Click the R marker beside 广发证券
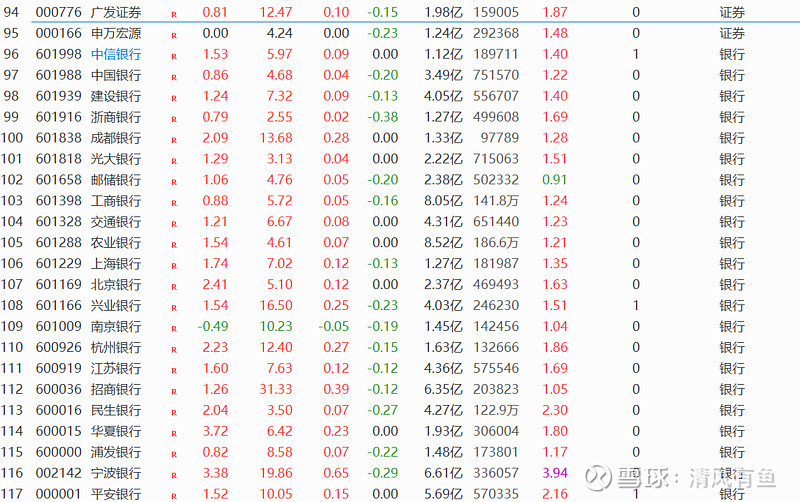 click(174, 15)
